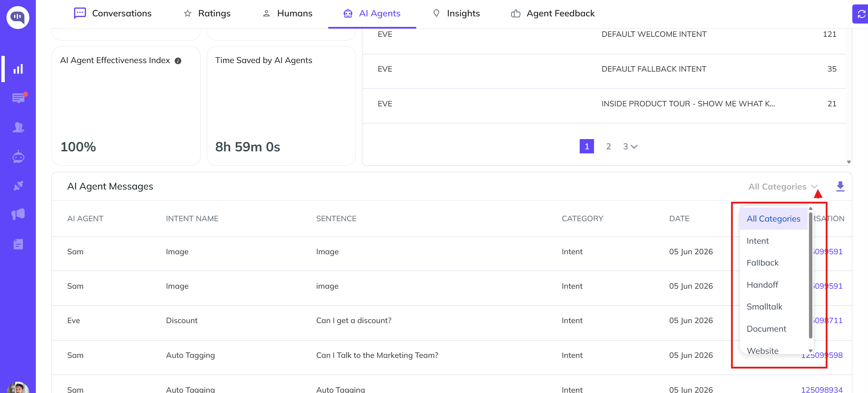Open the bot sidebar icon

[18, 157]
